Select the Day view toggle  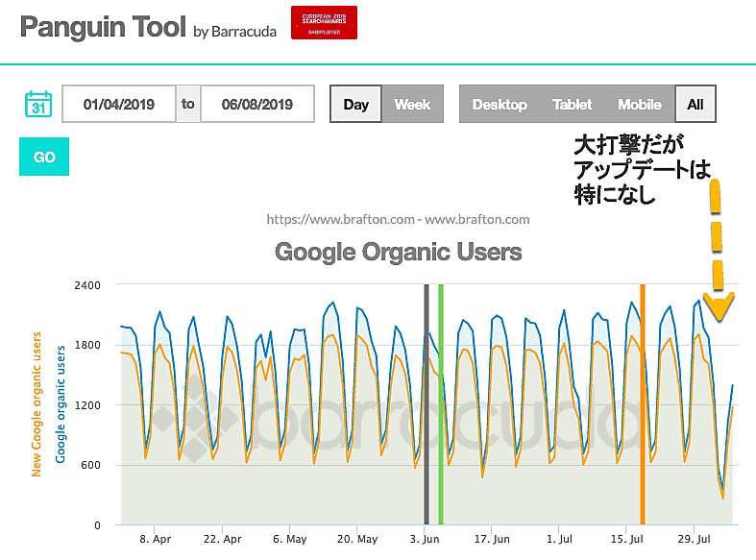pos(355,104)
